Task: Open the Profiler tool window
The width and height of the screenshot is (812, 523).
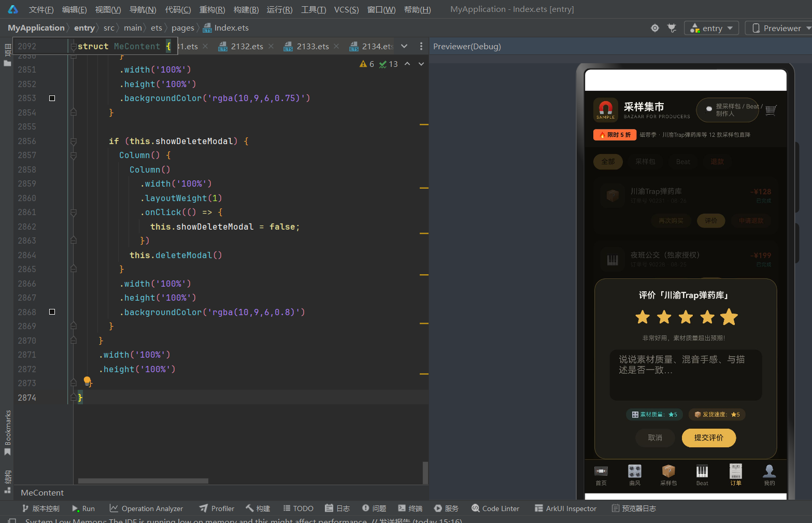Action: pyautogui.click(x=217, y=508)
